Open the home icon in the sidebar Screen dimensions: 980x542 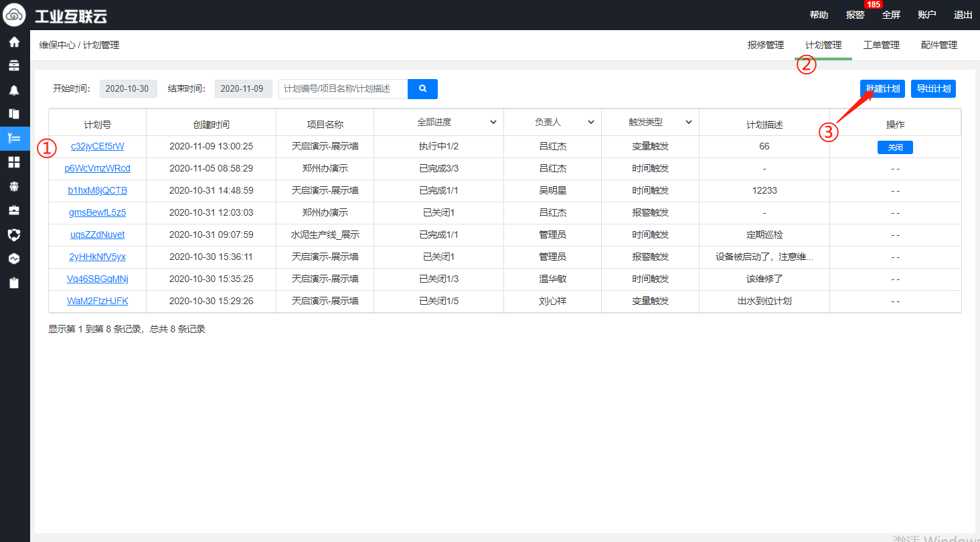pyautogui.click(x=14, y=42)
